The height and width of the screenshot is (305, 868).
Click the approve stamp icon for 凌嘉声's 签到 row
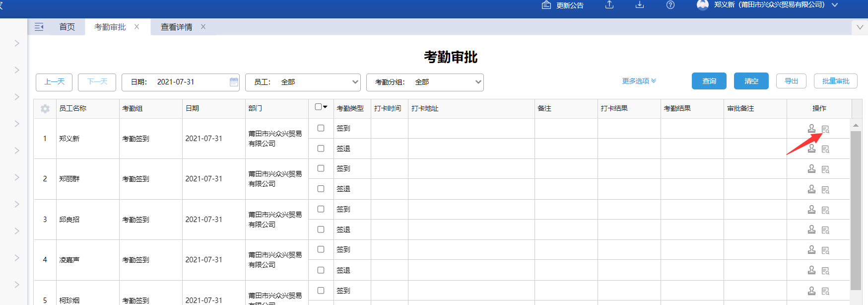pyautogui.click(x=811, y=249)
